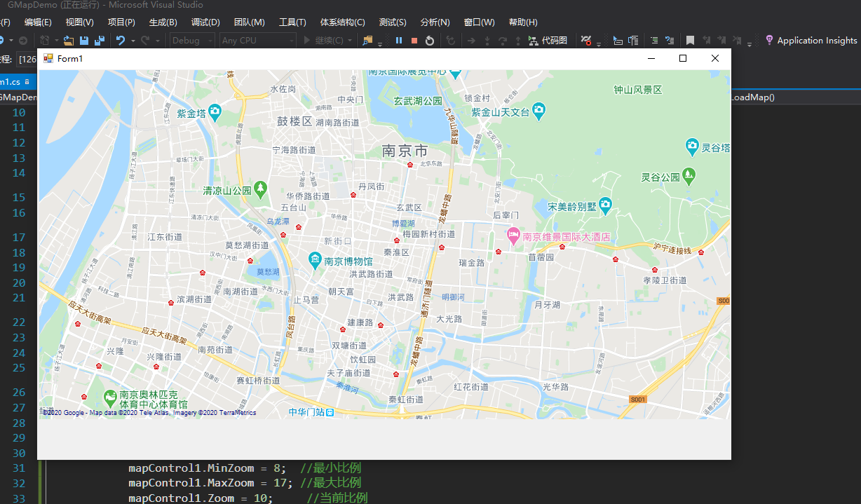Switch to the m1.cs editor tab
This screenshot has width=861, height=504.
coord(13,81)
